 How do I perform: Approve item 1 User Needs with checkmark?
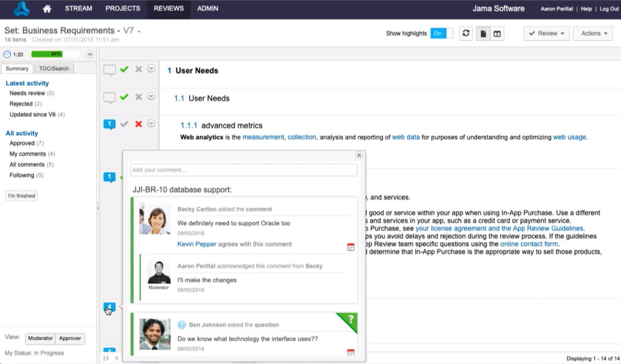coord(124,69)
